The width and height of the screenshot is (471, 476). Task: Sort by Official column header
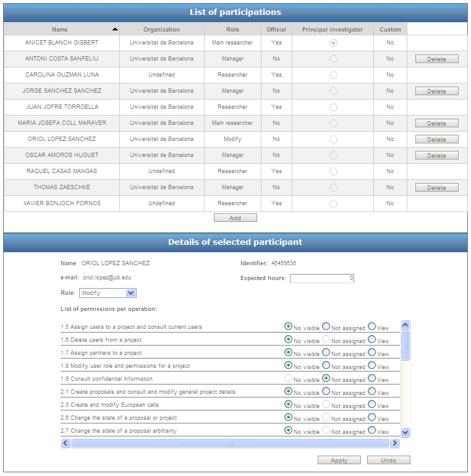[x=276, y=30]
